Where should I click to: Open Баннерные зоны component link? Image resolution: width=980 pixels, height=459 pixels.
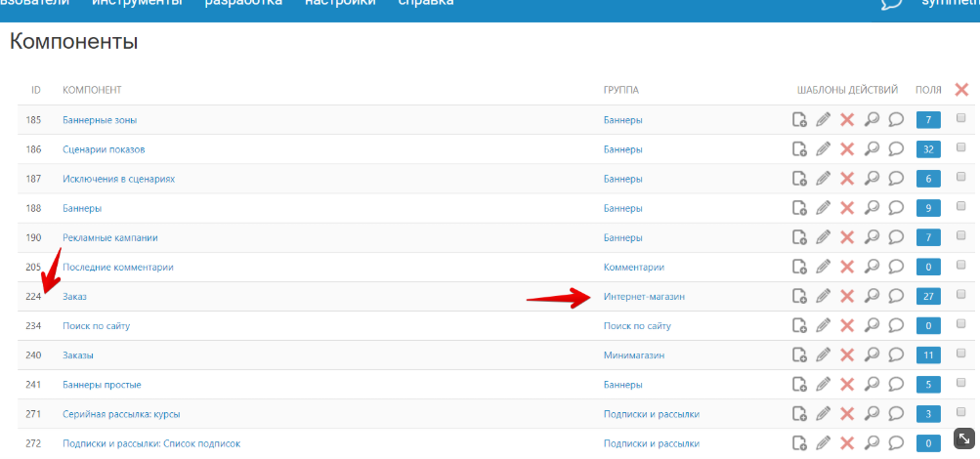point(100,120)
